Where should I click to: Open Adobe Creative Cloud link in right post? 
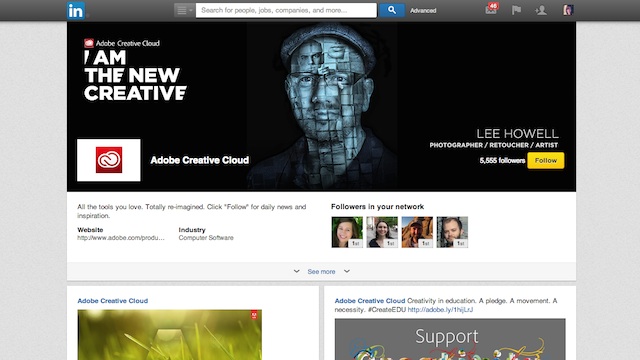click(370, 301)
